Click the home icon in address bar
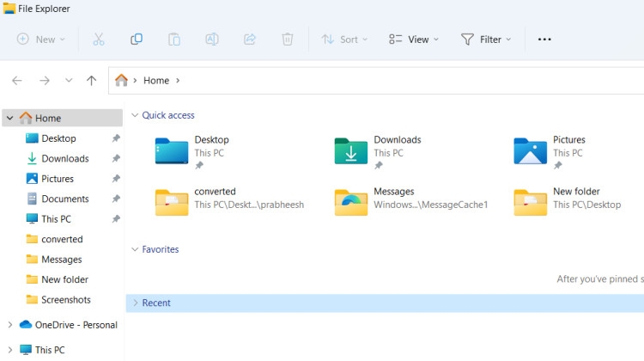 pyautogui.click(x=121, y=80)
